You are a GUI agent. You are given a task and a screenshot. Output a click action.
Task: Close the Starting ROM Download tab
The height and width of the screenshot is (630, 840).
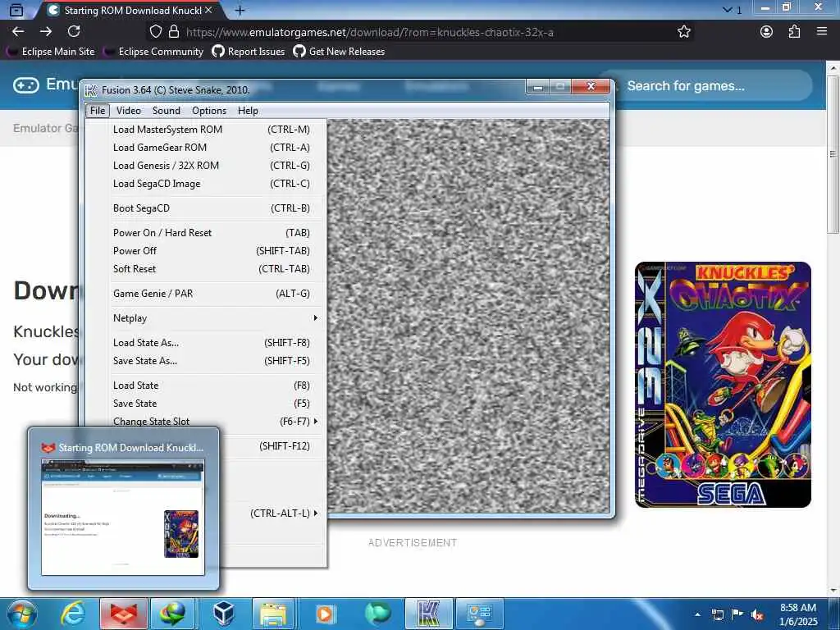[x=209, y=10]
